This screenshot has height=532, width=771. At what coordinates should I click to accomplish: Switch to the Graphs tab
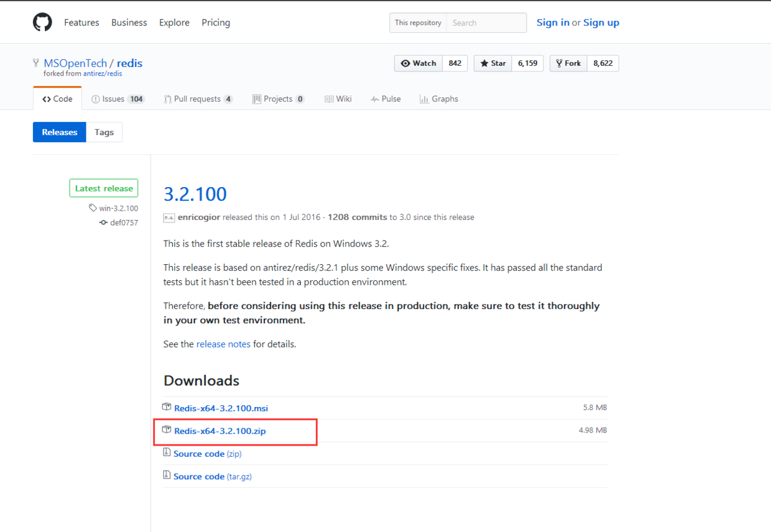tap(439, 99)
